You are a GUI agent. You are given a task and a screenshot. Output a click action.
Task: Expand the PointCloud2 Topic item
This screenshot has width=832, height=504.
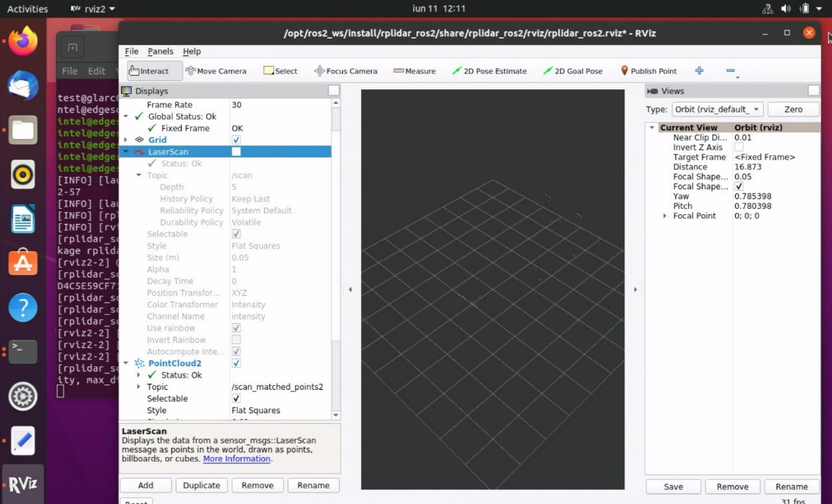tap(139, 387)
